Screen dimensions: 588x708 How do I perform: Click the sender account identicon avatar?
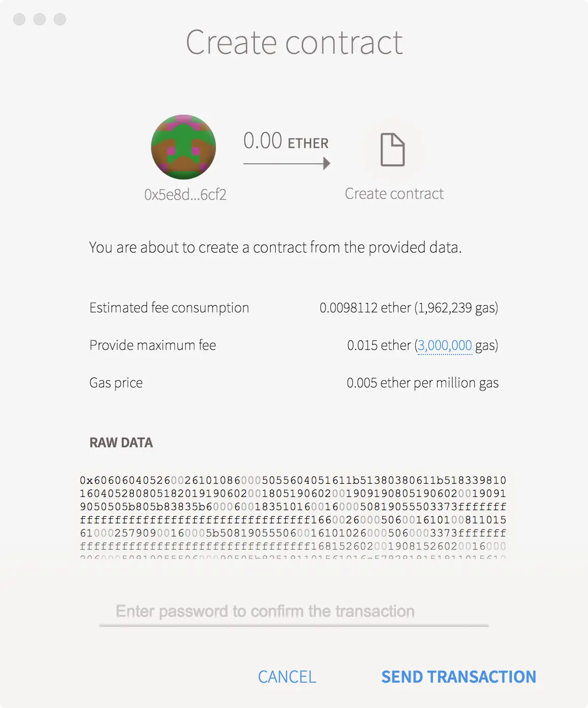(x=183, y=147)
